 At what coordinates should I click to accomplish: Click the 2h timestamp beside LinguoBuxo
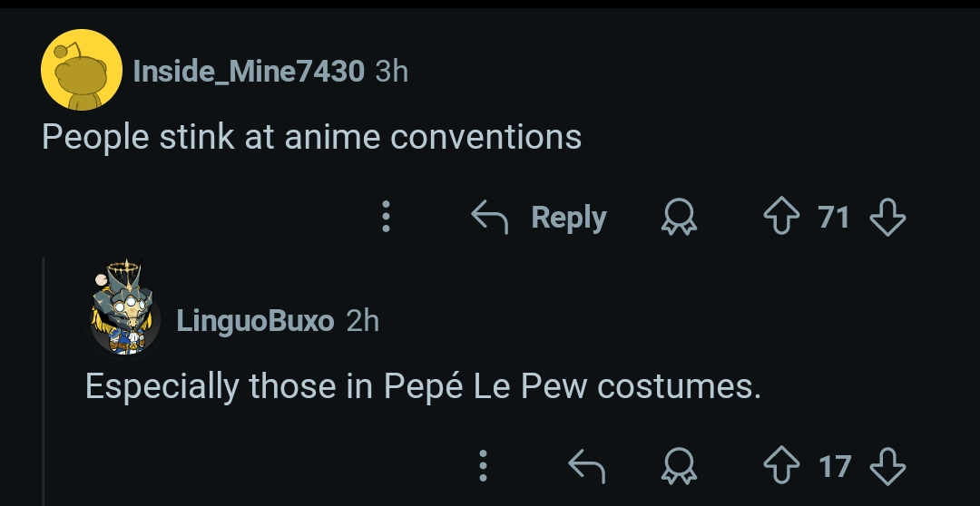(x=363, y=320)
